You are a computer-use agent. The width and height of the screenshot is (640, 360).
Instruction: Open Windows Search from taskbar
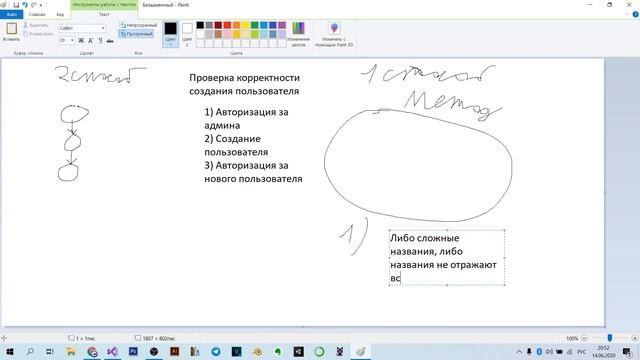pyautogui.click(x=30, y=351)
